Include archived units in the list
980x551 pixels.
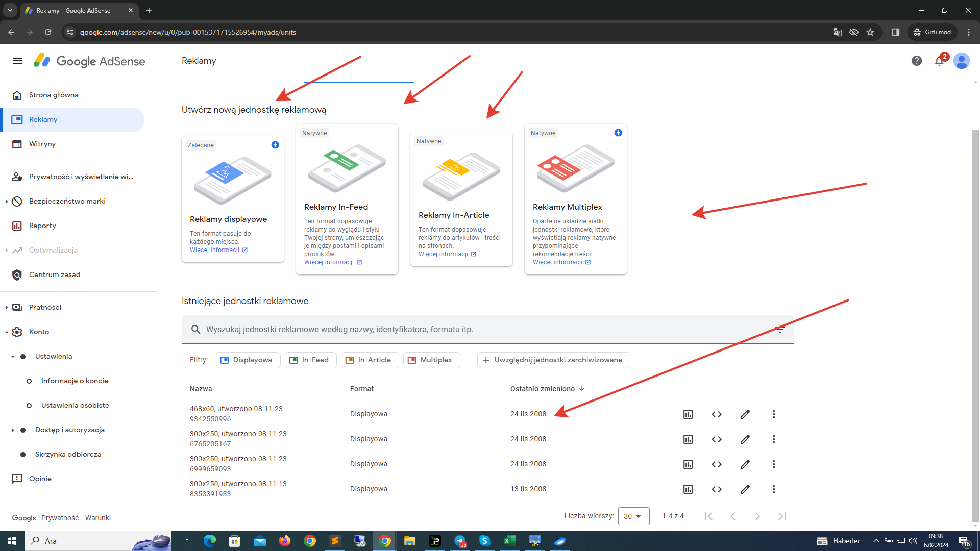point(554,360)
